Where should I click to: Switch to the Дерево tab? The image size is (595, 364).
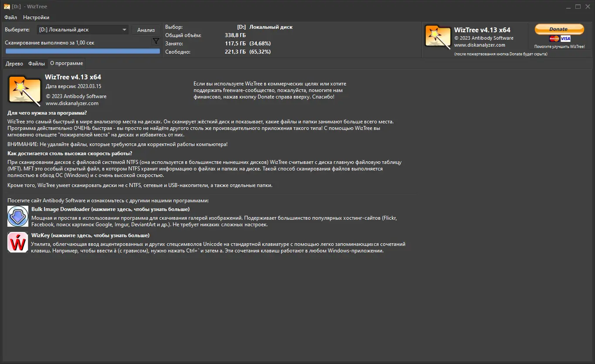pos(14,64)
